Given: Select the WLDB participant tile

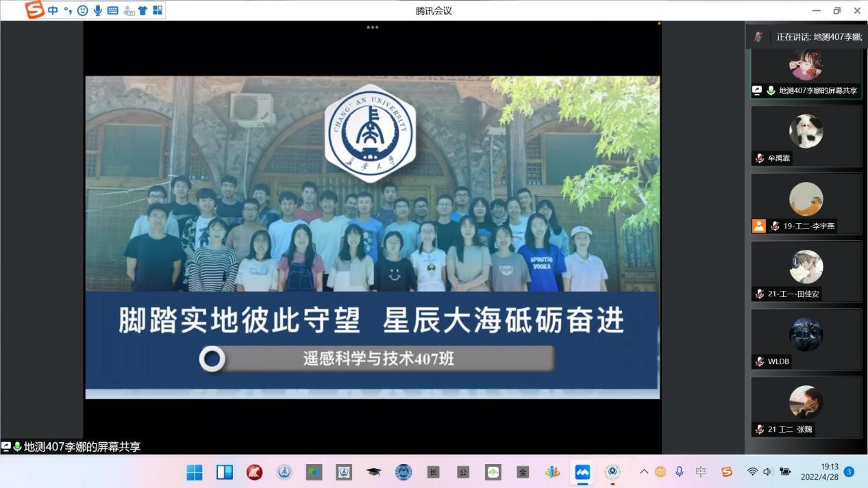Looking at the screenshot, I should point(806,339).
